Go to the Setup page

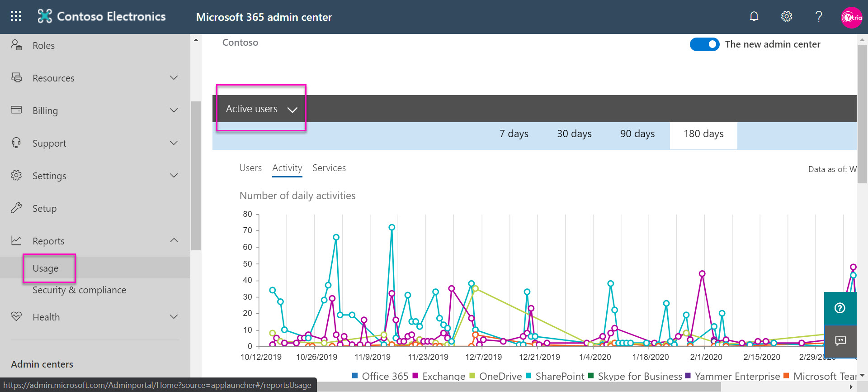coord(44,209)
